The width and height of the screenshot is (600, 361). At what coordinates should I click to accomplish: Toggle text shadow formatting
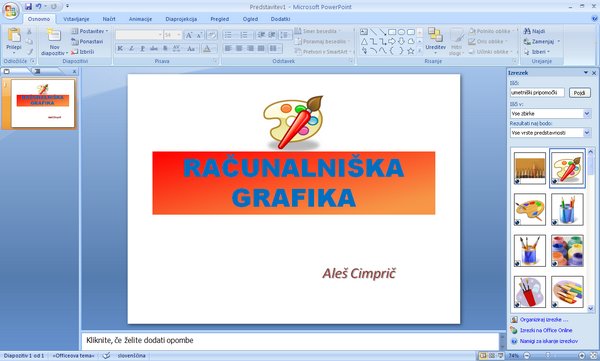(165, 49)
